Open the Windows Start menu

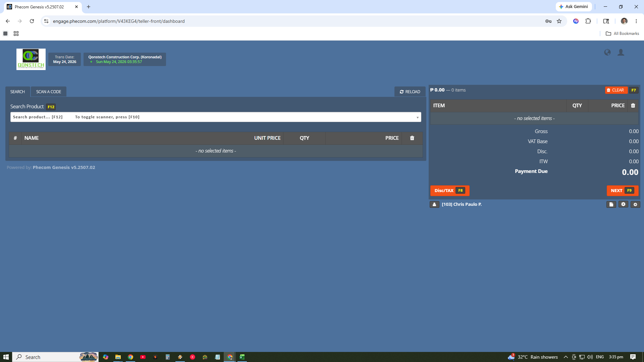coord(6,357)
